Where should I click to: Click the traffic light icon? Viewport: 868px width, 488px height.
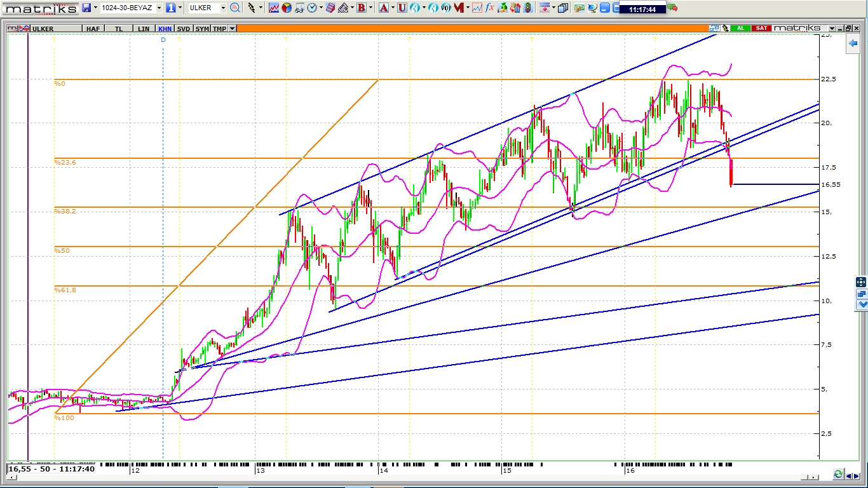(527, 8)
